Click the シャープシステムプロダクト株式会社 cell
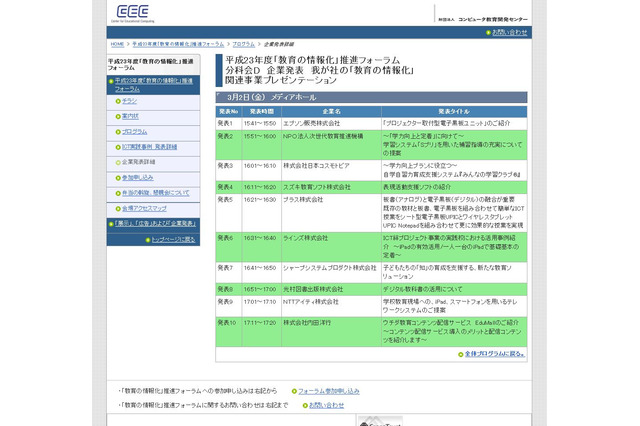Viewport: 640px width, 426px height. [331, 272]
